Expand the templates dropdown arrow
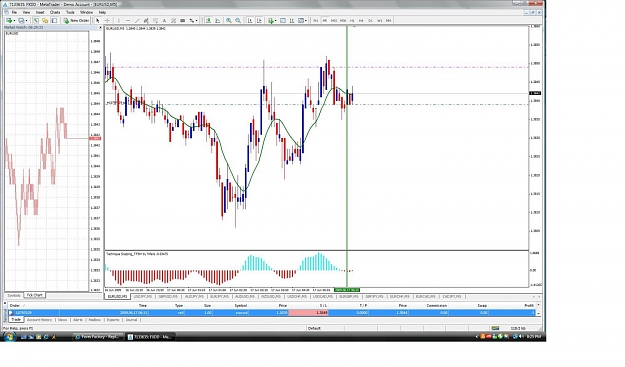625x367 pixels. 306,20
